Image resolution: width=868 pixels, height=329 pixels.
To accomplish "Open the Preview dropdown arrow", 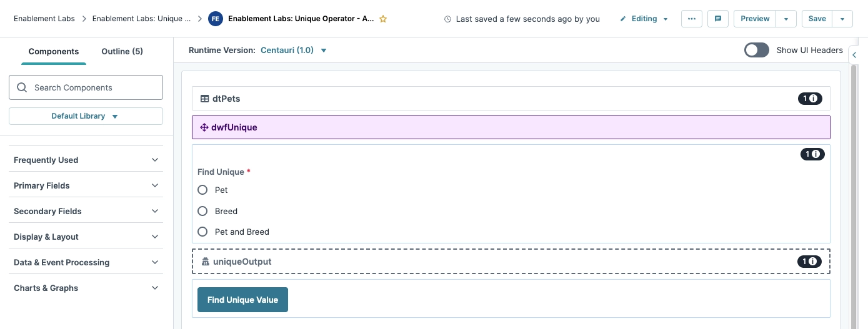I will click(786, 19).
